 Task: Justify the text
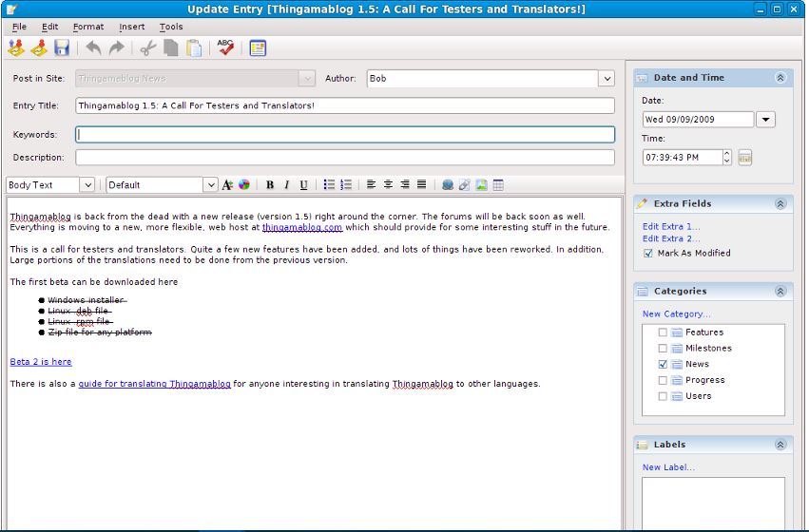tap(421, 184)
